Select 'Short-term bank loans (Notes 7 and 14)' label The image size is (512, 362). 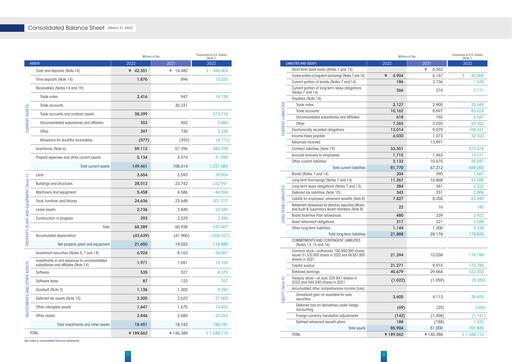coord(322,69)
